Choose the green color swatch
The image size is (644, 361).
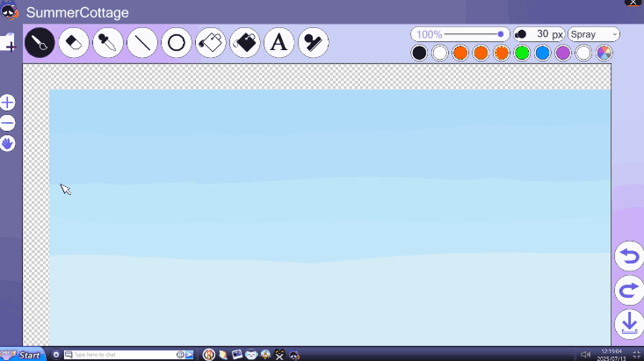(522, 53)
